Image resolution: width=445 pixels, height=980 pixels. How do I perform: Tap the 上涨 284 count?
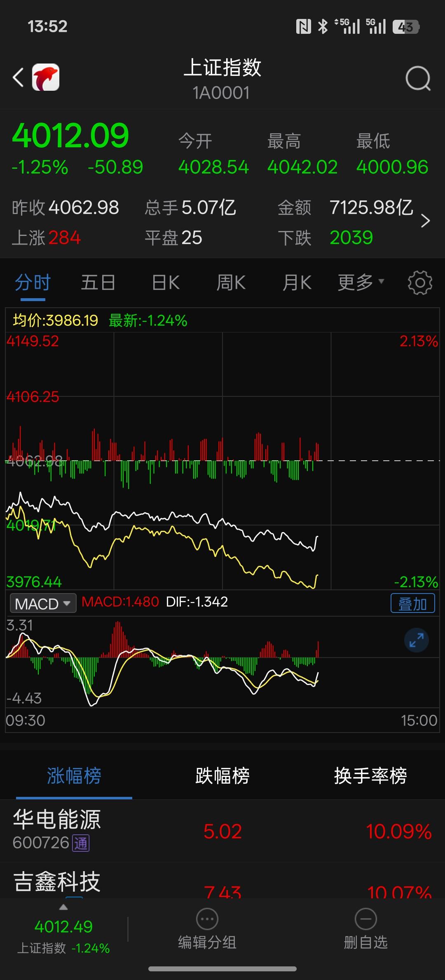click(46, 238)
